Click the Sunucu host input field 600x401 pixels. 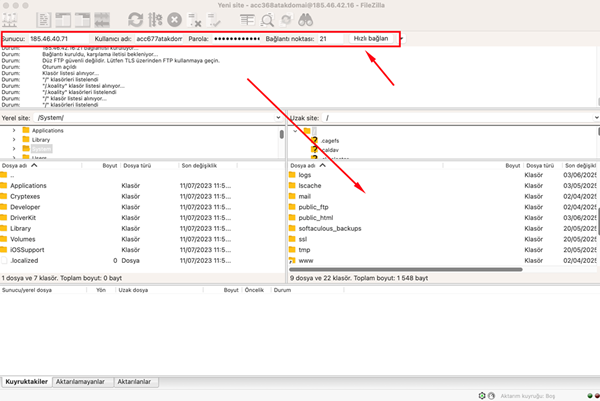(59, 39)
